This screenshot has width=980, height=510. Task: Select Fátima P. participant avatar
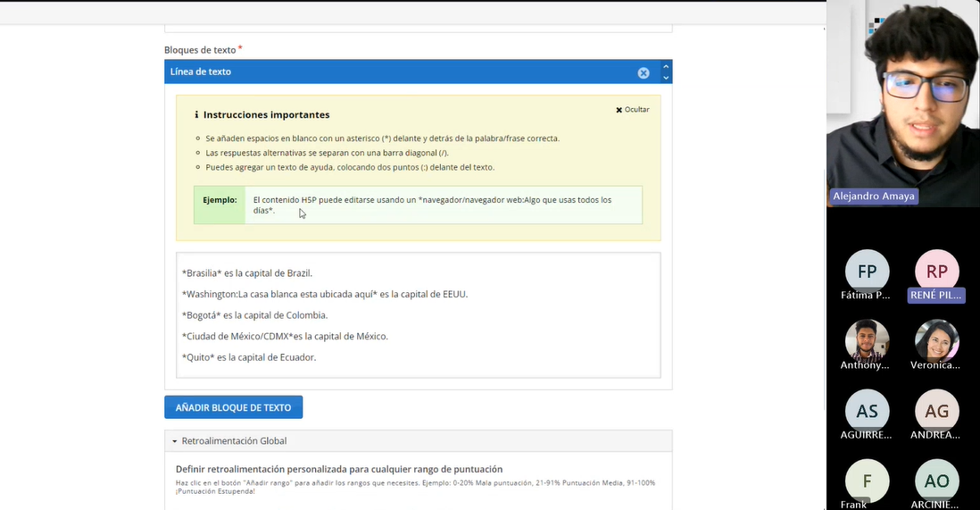(867, 271)
